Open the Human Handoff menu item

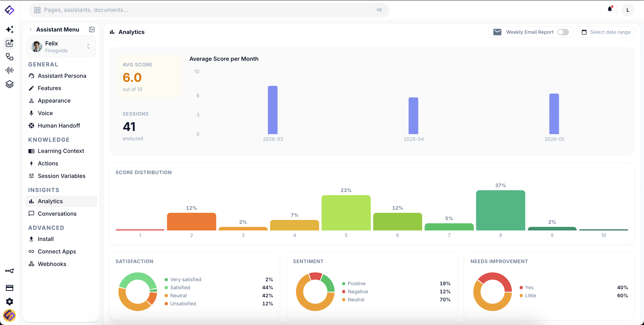[x=61, y=126]
